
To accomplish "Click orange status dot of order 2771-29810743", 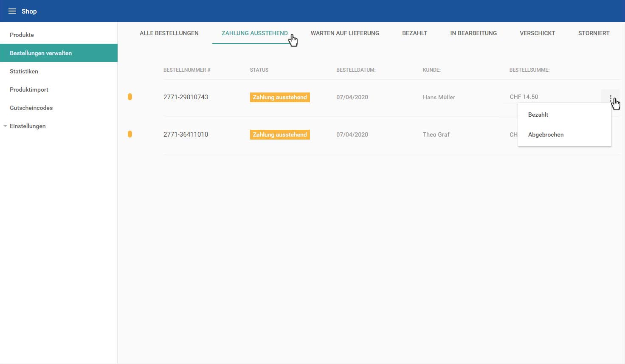I will coord(130,97).
